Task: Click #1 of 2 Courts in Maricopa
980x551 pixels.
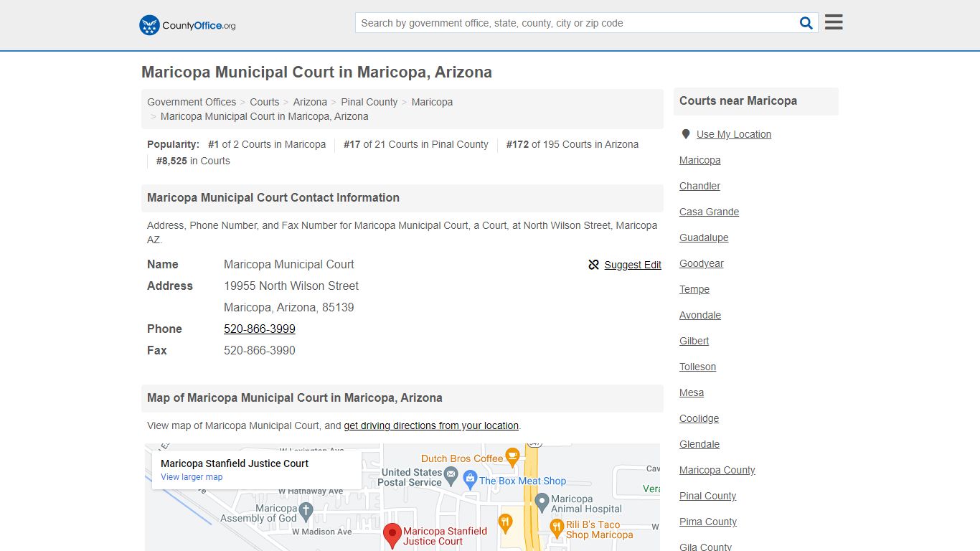Action: click(267, 144)
